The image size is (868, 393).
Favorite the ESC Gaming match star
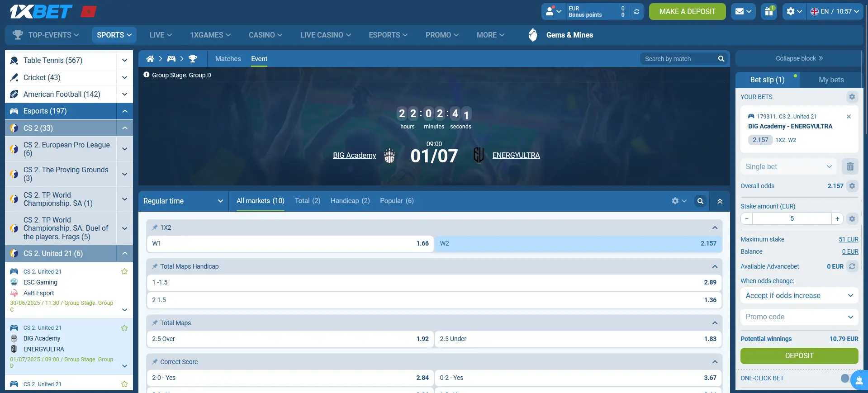point(124,271)
